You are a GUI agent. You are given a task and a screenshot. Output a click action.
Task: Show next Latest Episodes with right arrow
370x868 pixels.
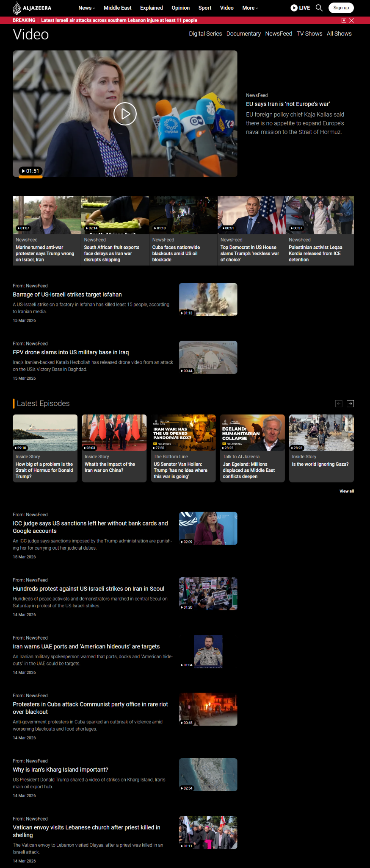[x=350, y=403]
